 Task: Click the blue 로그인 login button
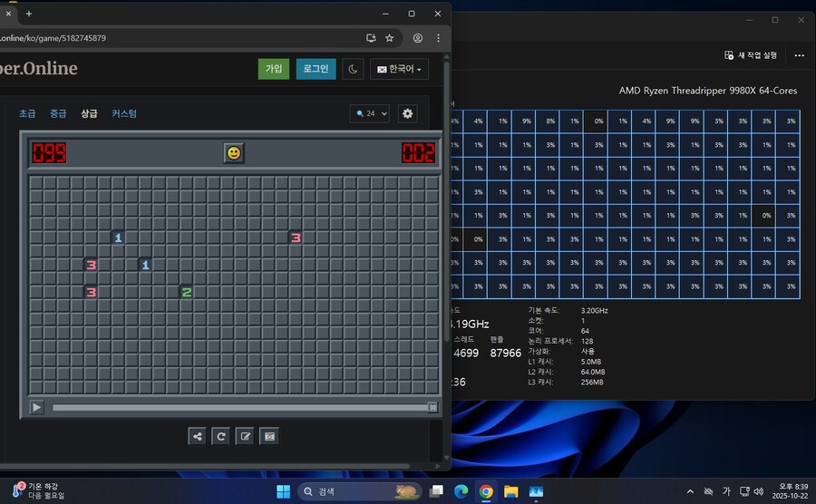click(x=316, y=69)
